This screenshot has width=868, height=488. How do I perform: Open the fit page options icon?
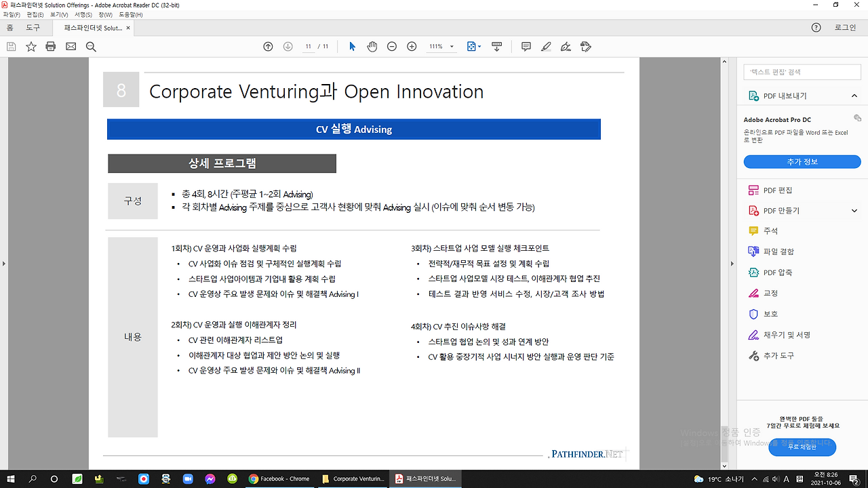[x=474, y=47]
